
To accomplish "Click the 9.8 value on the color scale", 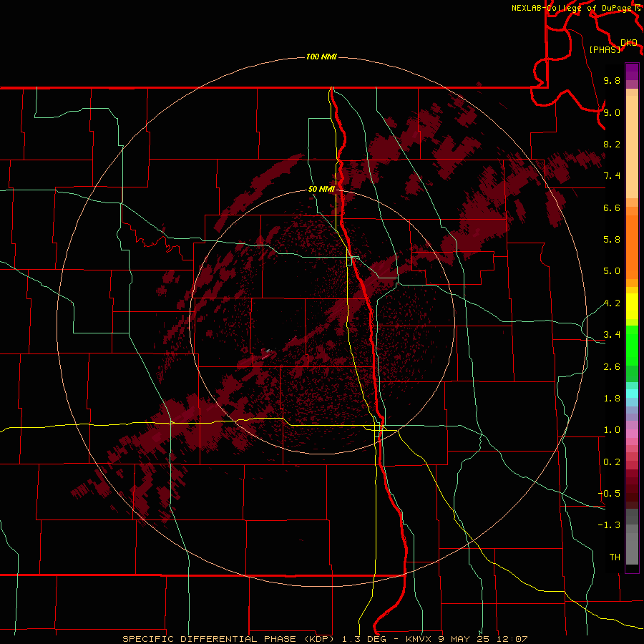I will point(612,80).
